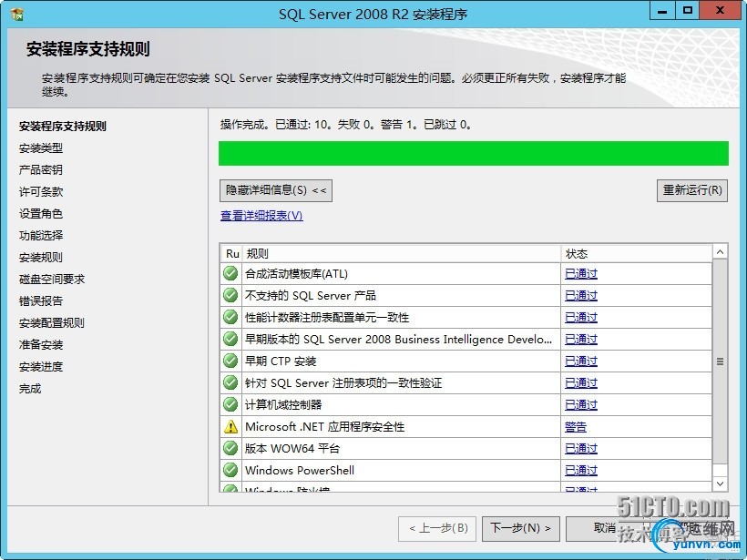Select the rule name 合成活动模板库(ATL)
Viewport: 747px width, 560px height.
point(296,274)
